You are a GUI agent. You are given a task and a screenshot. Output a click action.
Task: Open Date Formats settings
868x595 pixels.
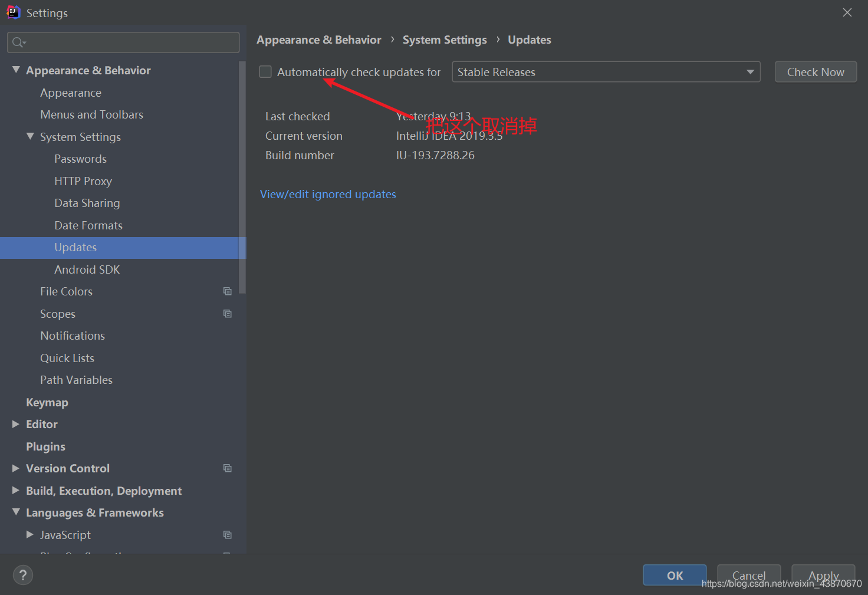pos(88,225)
